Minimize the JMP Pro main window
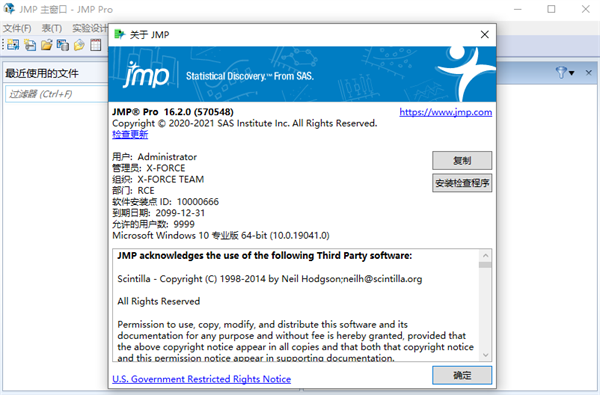This screenshot has width=600, height=395. pyautogui.click(x=518, y=9)
